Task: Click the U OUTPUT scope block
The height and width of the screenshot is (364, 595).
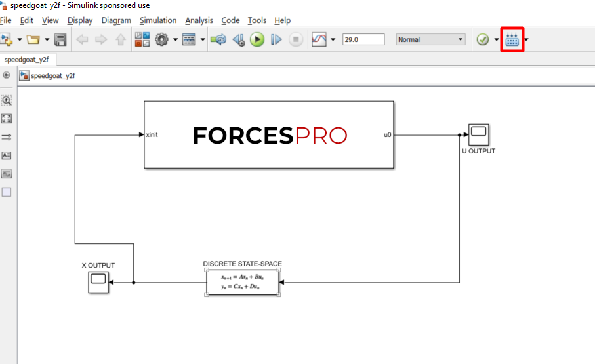Action: [478, 135]
